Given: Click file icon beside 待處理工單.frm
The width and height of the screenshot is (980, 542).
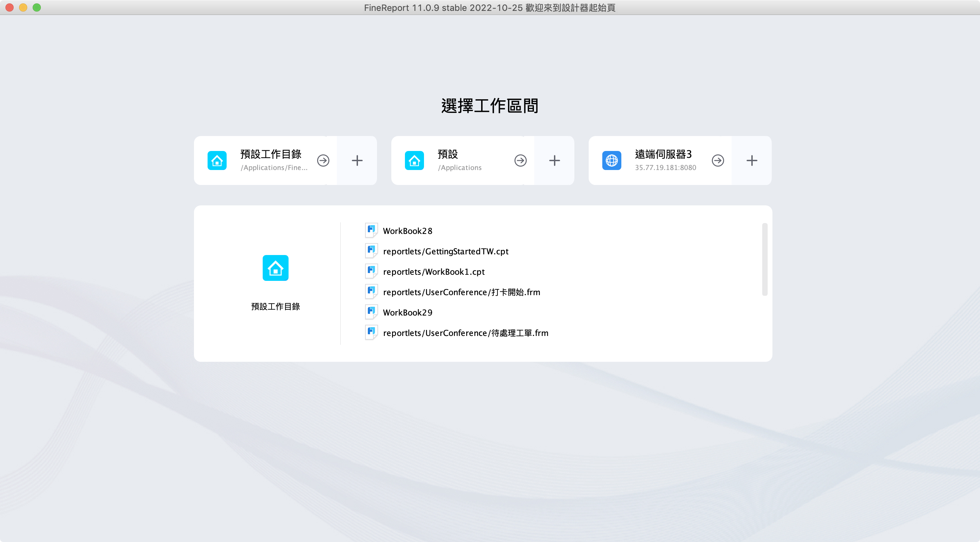Looking at the screenshot, I should point(371,333).
